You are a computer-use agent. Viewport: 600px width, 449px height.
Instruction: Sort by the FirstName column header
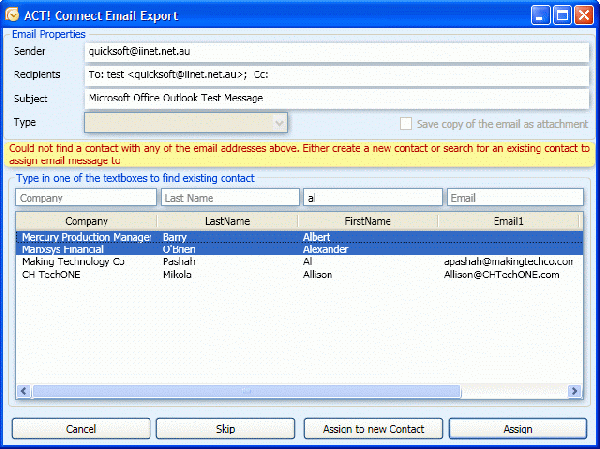click(x=367, y=221)
